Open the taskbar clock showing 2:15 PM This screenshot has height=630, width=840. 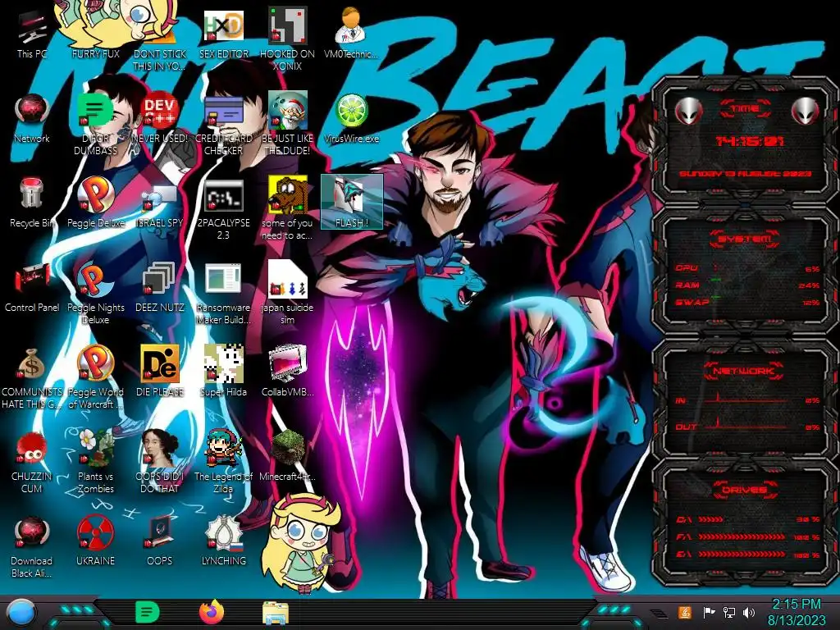(x=796, y=612)
